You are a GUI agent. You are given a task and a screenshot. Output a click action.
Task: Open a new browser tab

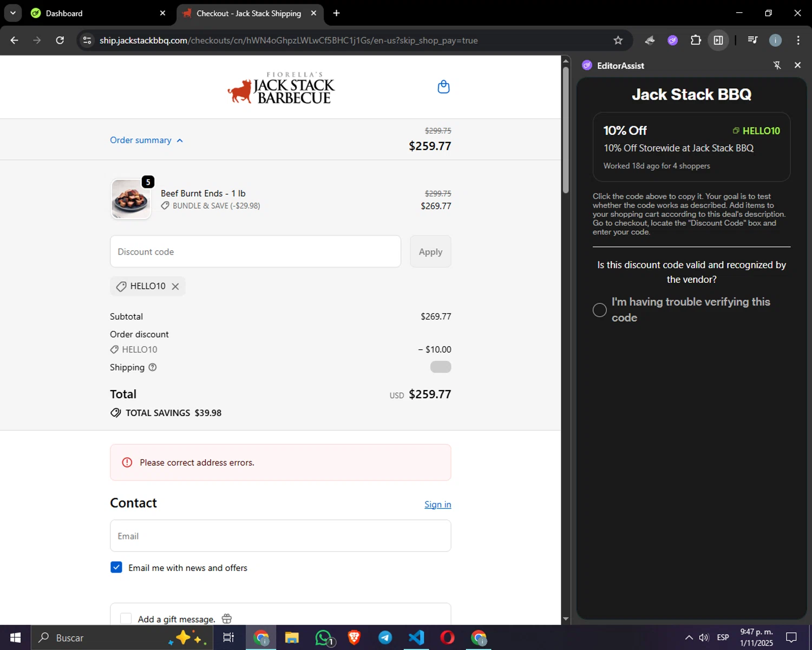tap(336, 13)
